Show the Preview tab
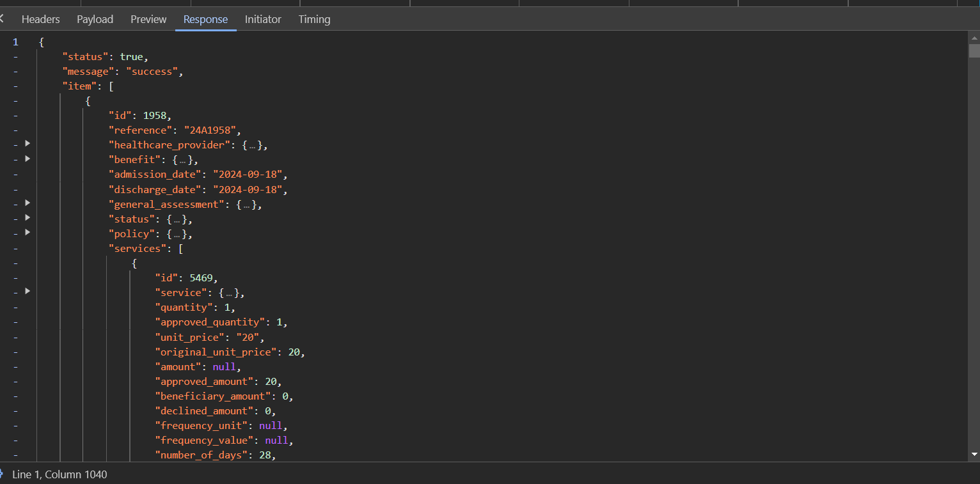This screenshot has width=980, height=484. pos(148,19)
